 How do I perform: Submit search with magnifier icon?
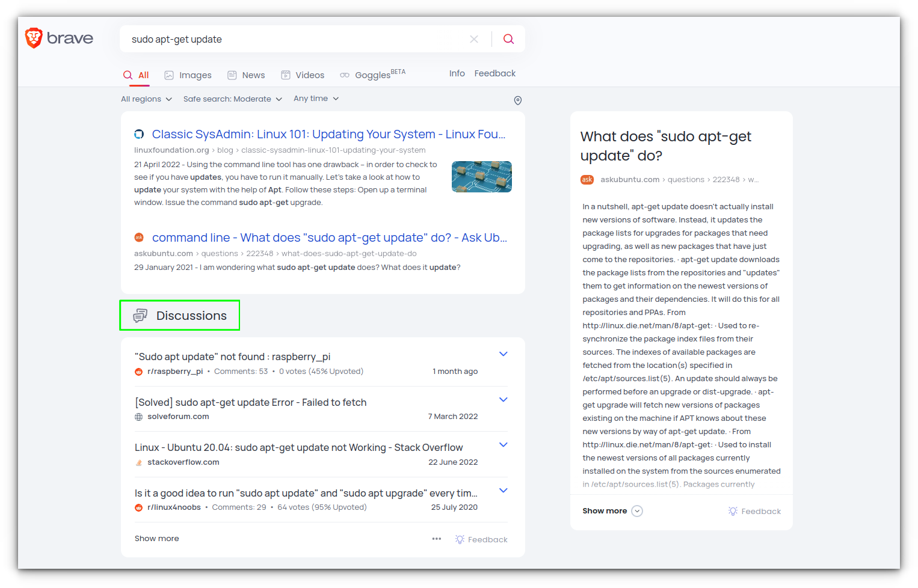point(508,39)
